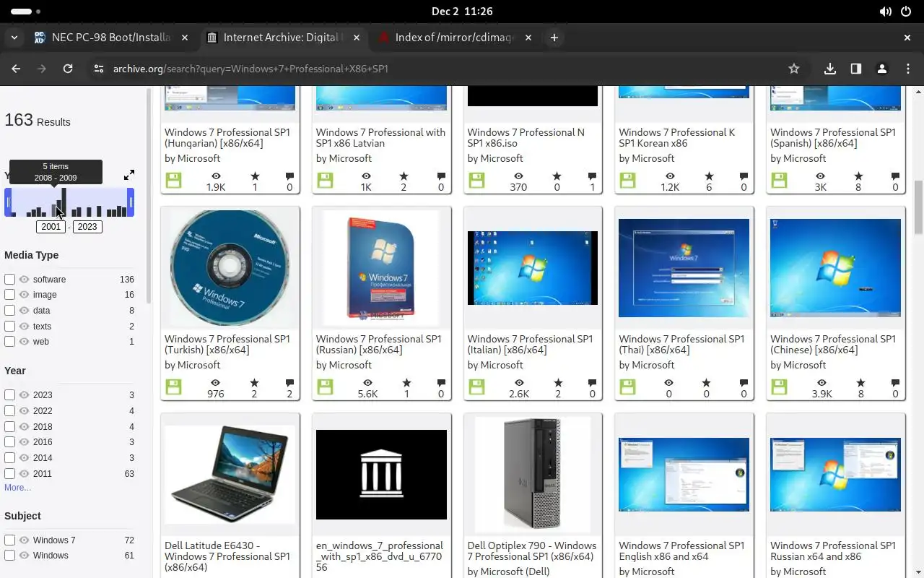Click reviews bubble on Thai card
Image resolution: width=924 pixels, height=578 pixels.
[x=744, y=383]
